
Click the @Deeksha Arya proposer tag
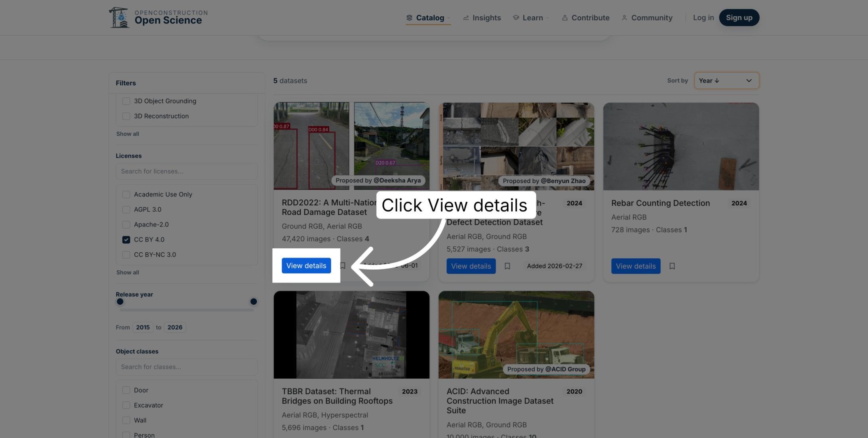[378, 181]
